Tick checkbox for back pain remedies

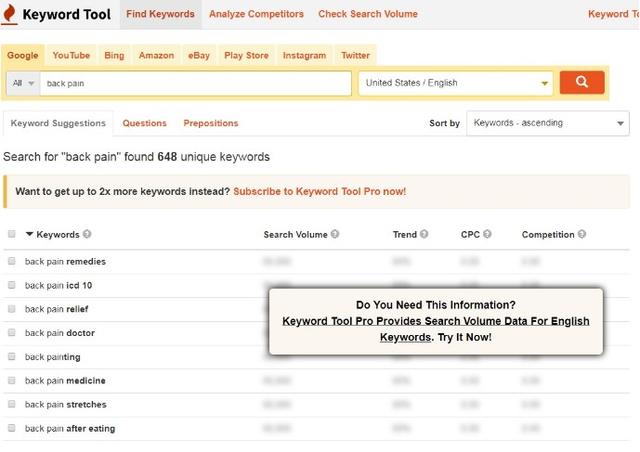pos(11,261)
